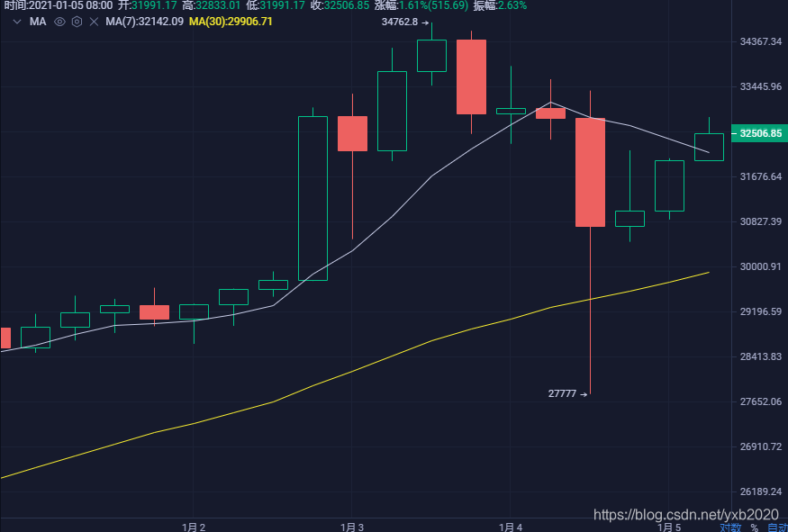Image resolution: width=788 pixels, height=532 pixels.
Task: Click the long red candle with 27777 wick
Action: pos(590,172)
